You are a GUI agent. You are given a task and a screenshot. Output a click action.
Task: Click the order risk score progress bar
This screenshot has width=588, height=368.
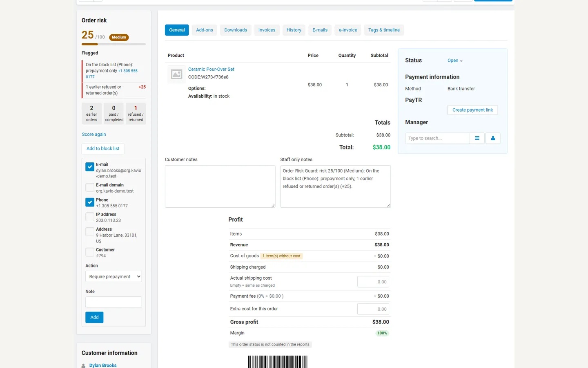[x=114, y=44]
